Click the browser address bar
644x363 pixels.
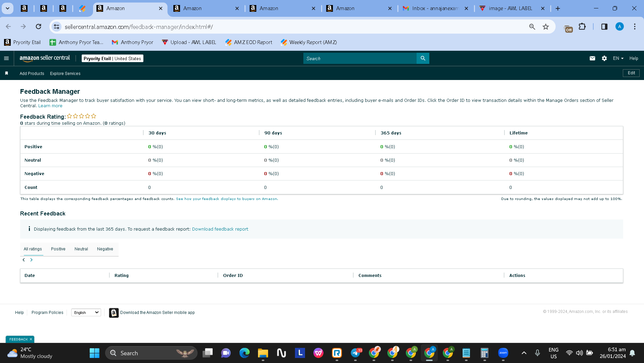pyautogui.click(x=292, y=27)
